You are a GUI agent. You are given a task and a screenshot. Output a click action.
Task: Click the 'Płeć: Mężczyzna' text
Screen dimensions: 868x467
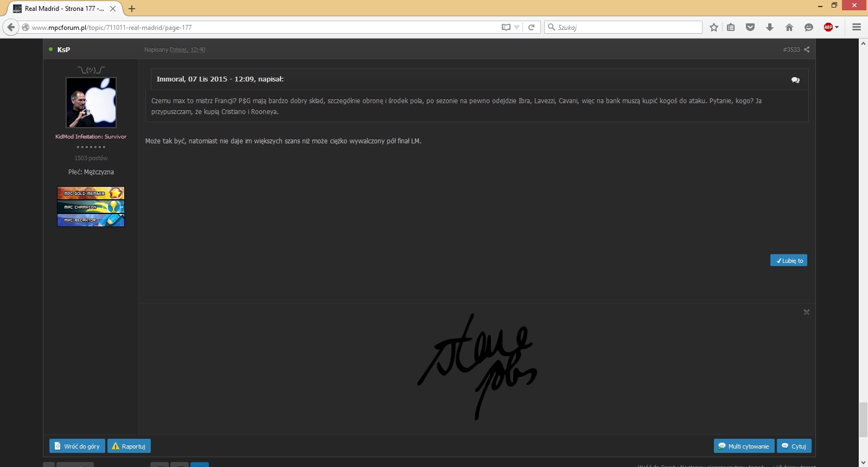91,172
